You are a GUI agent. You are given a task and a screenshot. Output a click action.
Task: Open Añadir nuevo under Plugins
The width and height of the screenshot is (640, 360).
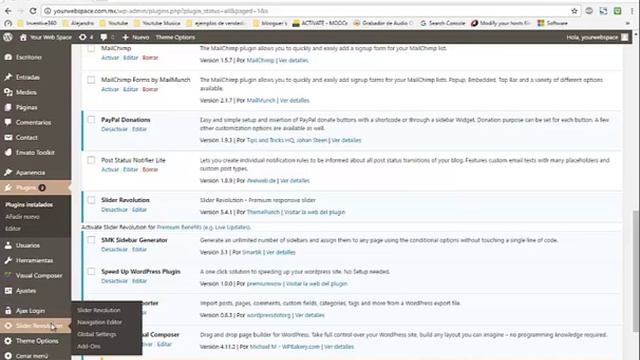tap(22, 217)
